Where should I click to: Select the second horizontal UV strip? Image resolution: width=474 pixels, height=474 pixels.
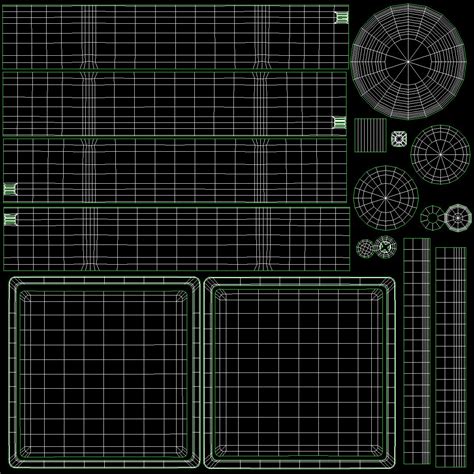point(175,104)
